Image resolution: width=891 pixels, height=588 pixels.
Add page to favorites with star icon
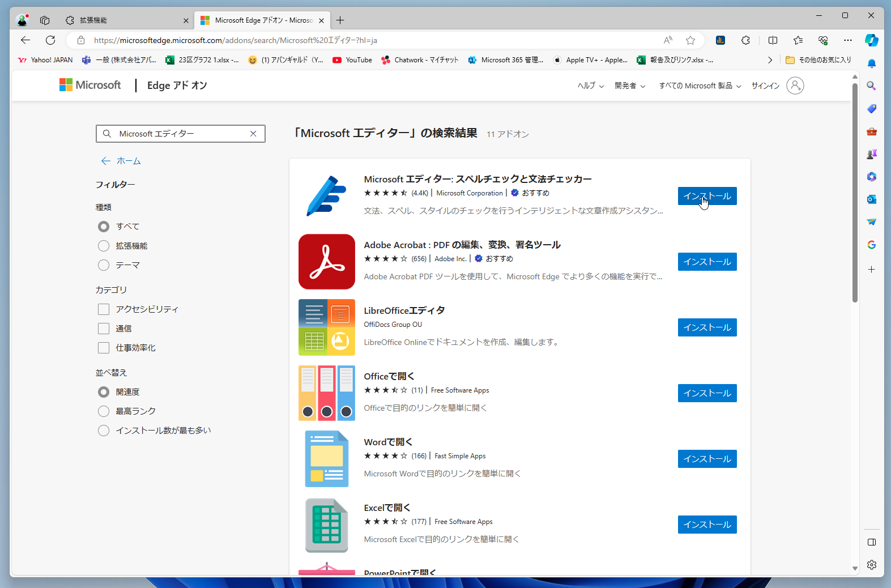690,40
